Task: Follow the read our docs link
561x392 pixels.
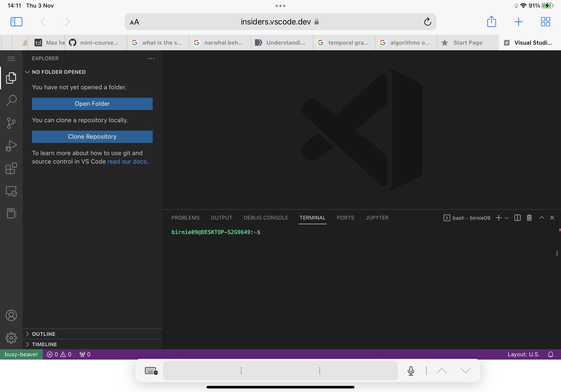Action: pos(127,161)
